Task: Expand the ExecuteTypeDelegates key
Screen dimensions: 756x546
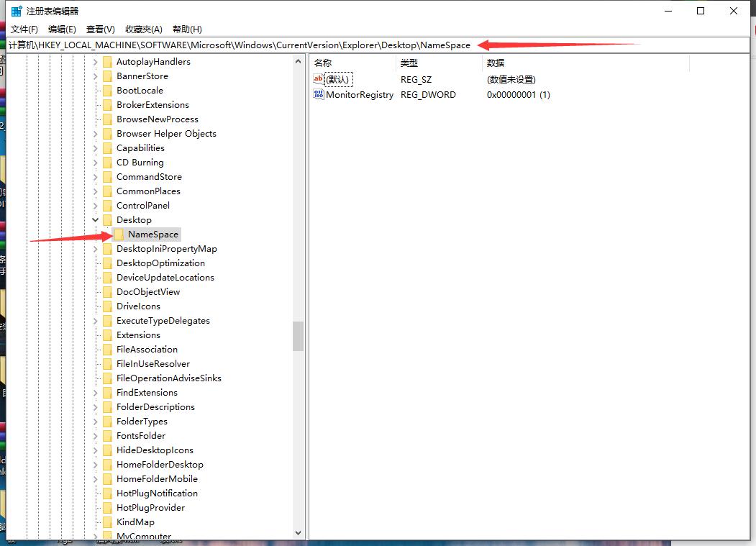Action: coord(95,322)
